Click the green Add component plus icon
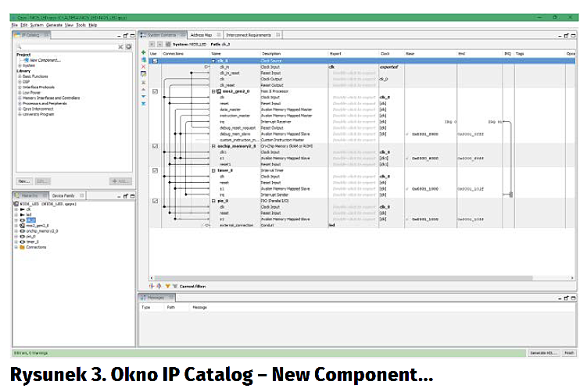The image size is (587, 392). [143, 53]
